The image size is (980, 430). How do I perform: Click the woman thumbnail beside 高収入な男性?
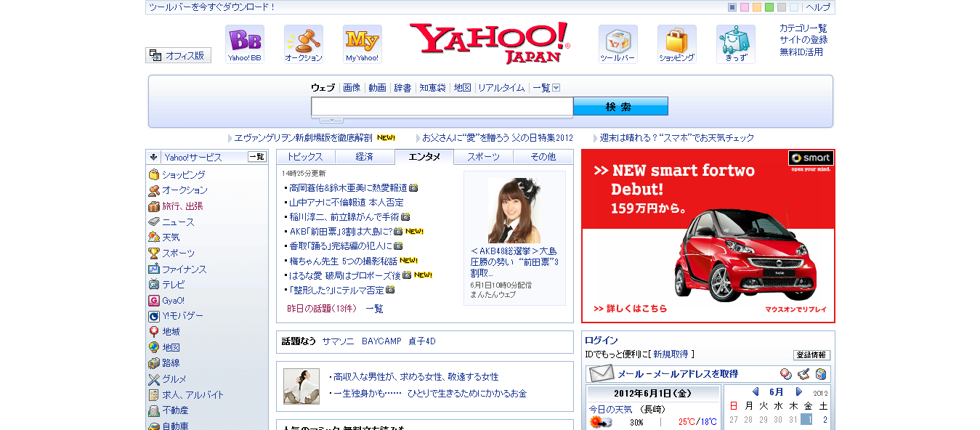click(x=301, y=386)
